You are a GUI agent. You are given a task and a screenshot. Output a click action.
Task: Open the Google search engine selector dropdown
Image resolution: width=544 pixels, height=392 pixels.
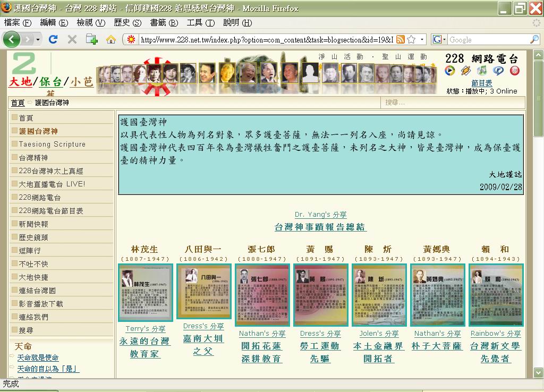[439, 39]
